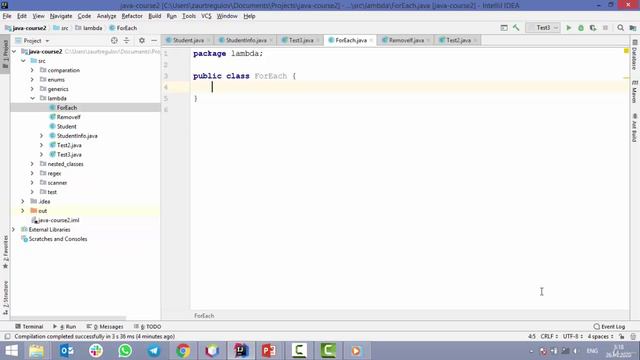This screenshot has width=640, height=360.
Task: Open Favorites side panel
Action: pos(5,252)
